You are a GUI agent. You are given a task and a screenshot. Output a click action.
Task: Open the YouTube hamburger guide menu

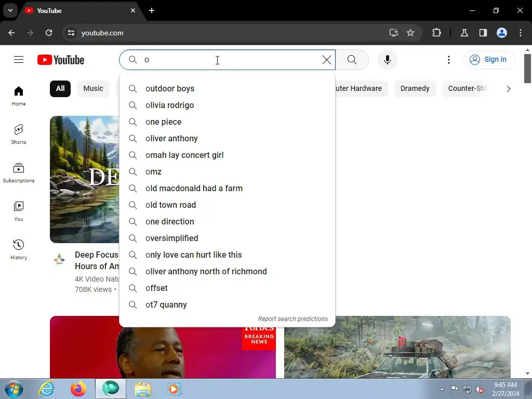[19, 60]
